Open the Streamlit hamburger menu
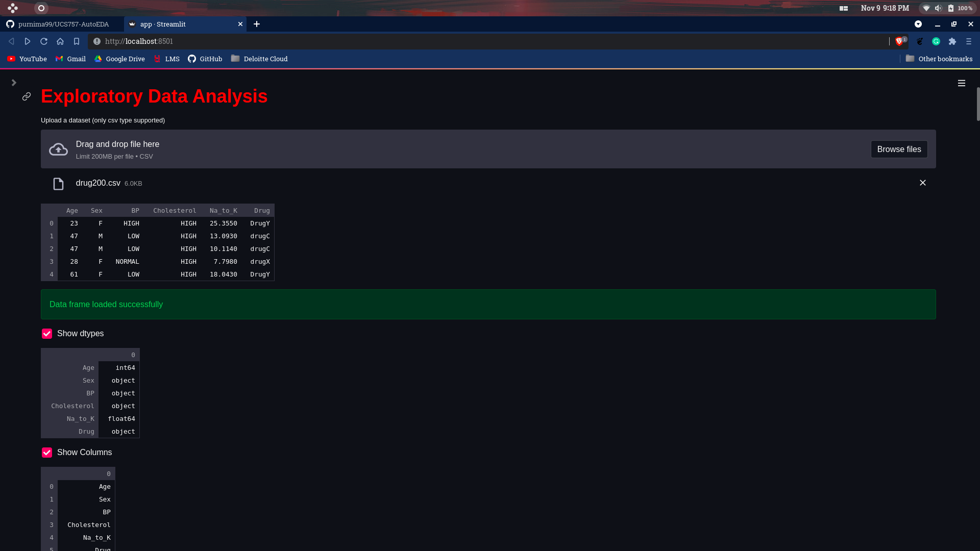 coord(961,83)
